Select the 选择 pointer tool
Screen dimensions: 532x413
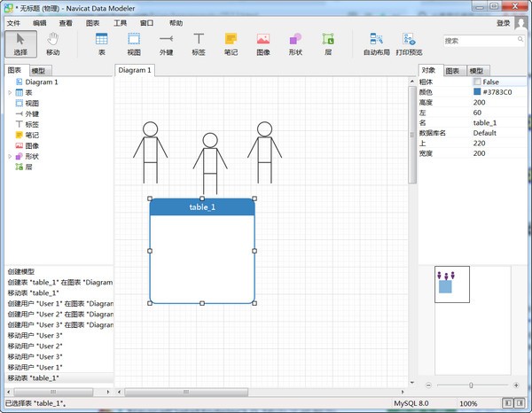(20, 43)
